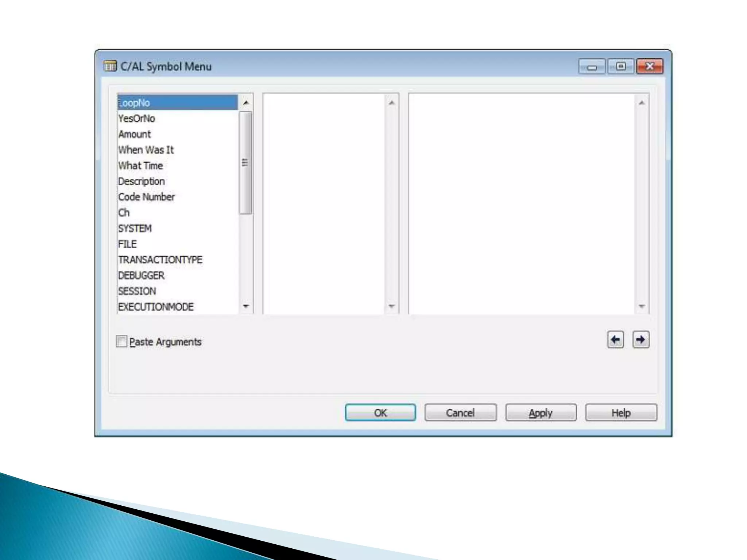This screenshot has height=560, width=747.
Task: Select the EXECUTIONMODE entry
Action: [x=156, y=307]
